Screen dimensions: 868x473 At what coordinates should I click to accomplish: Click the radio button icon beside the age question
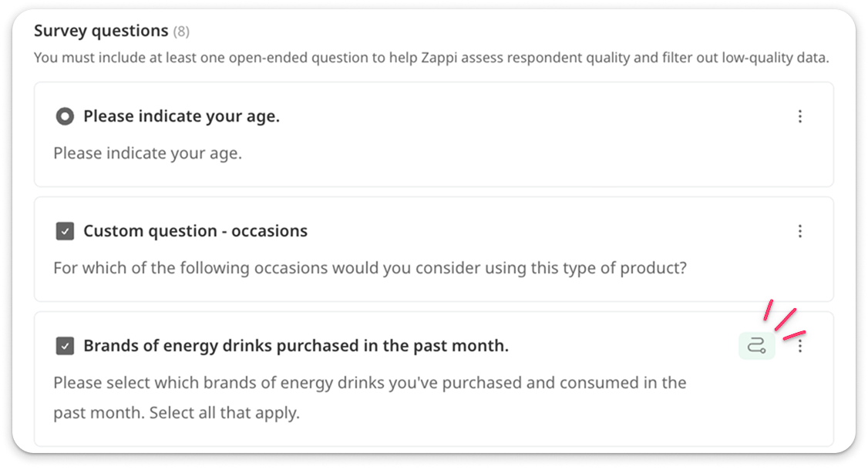point(65,116)
